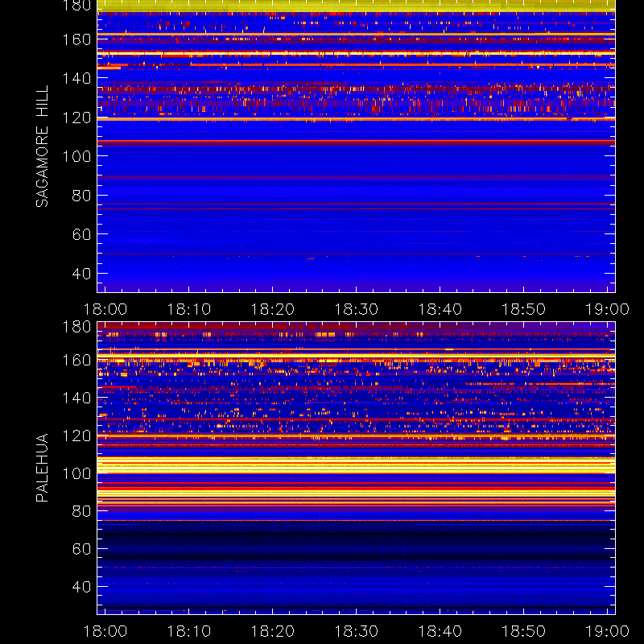
Task: Pick the 18:30 time label under Sagamore Hill plot
Action: [x=356, y=309]
